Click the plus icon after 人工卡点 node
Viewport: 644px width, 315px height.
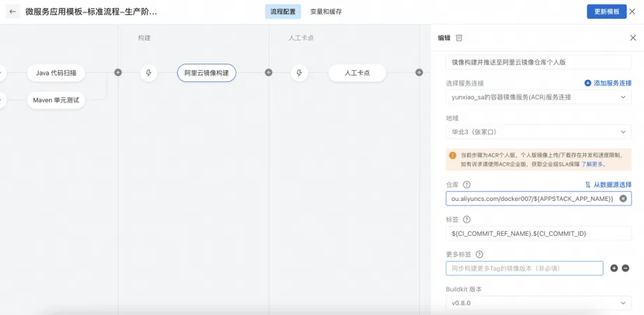419,73
